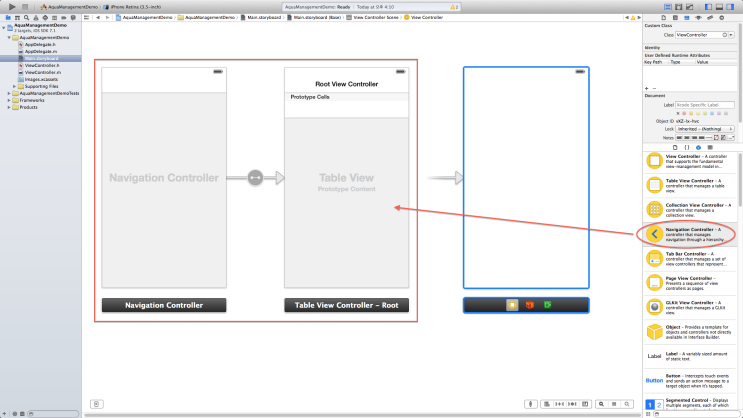Open the File inspector tab
This screenshot has width=743, height=418.
coord(663,18)
